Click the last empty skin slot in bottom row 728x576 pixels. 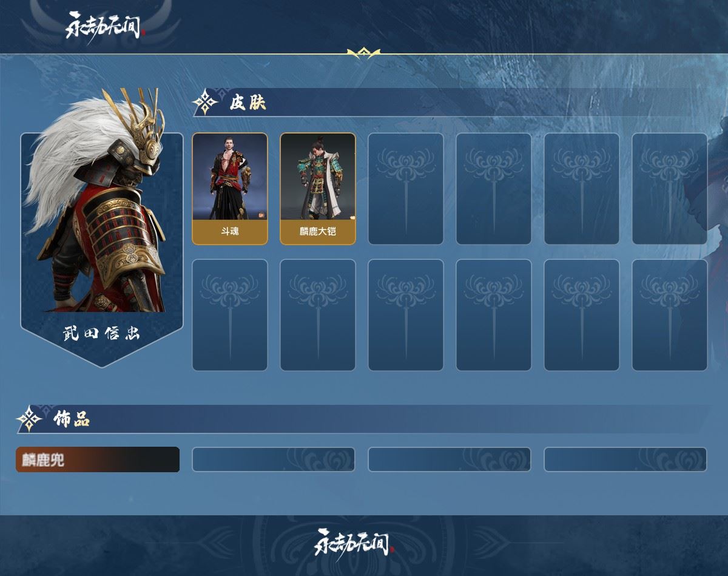pyautogui.click(x=670, y=315)
